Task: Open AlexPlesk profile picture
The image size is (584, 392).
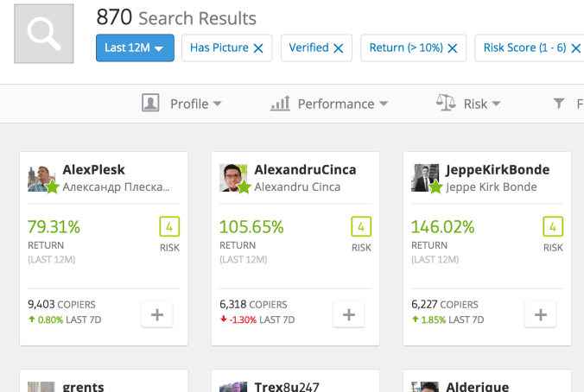Action: [x=41, y=178]
